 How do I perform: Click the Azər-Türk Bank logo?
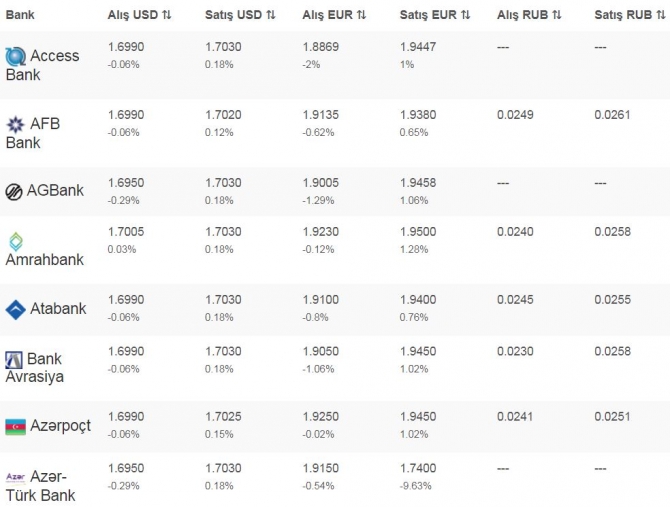coord(15,477)
